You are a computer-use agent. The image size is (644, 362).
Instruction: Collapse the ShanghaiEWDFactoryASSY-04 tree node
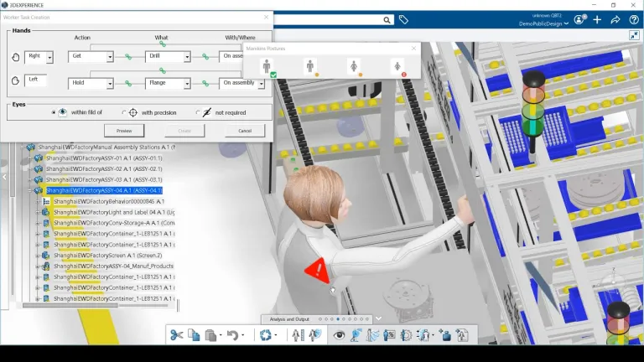click(x=29, y=190)
